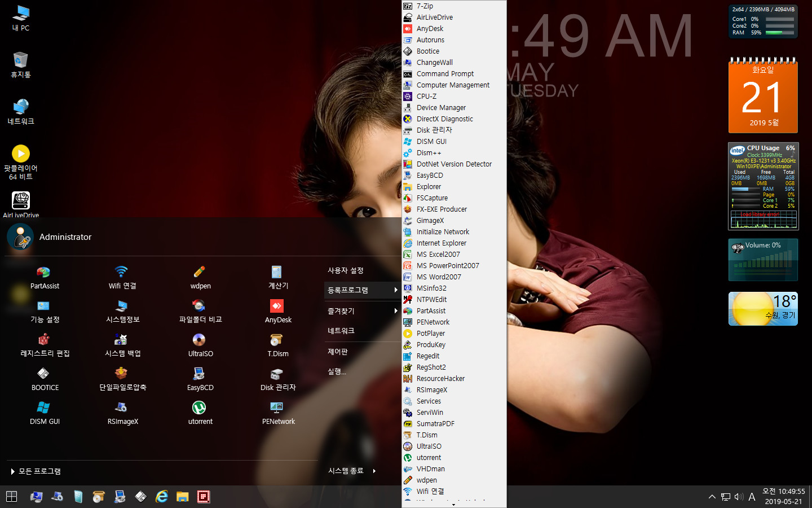Select Command Prompt in program list
Viewport: 812px width, 508px height.
point(454,74)
